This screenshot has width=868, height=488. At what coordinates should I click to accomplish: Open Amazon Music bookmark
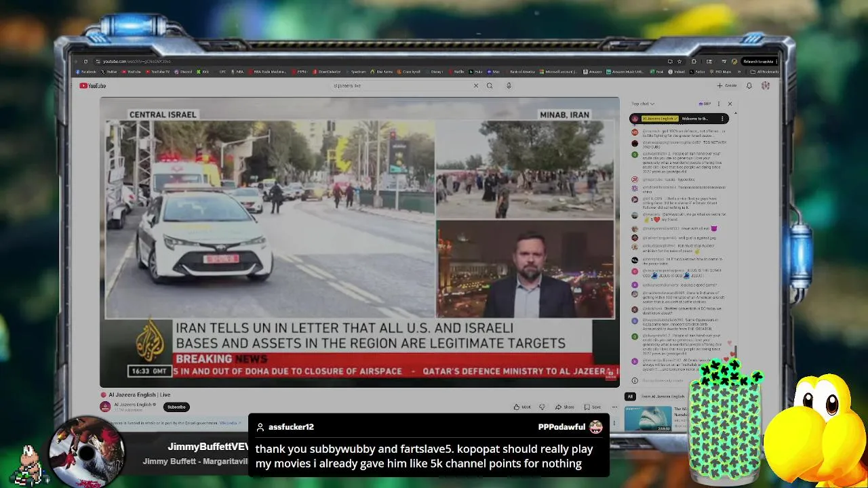(625, 72)
